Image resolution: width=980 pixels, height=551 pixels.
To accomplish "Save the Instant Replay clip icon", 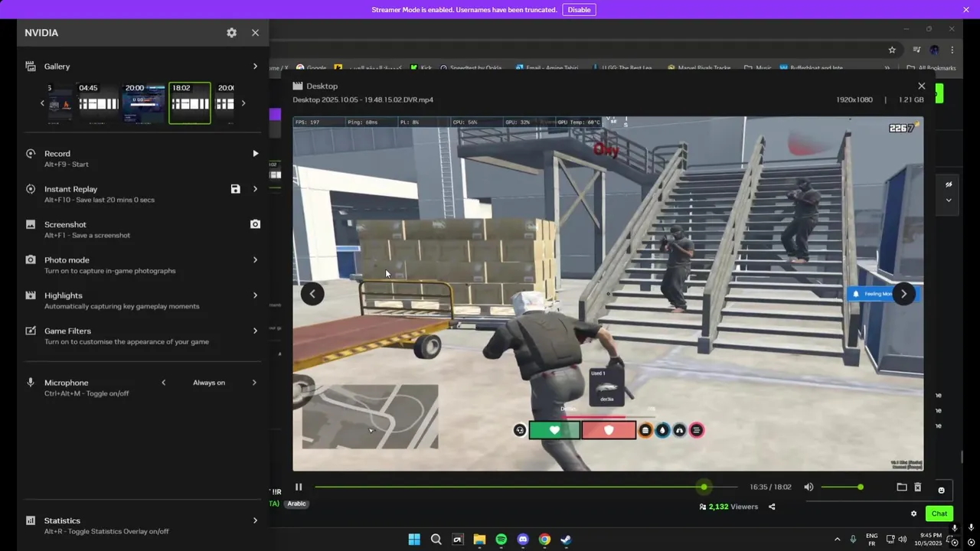I will pos(235,189).
